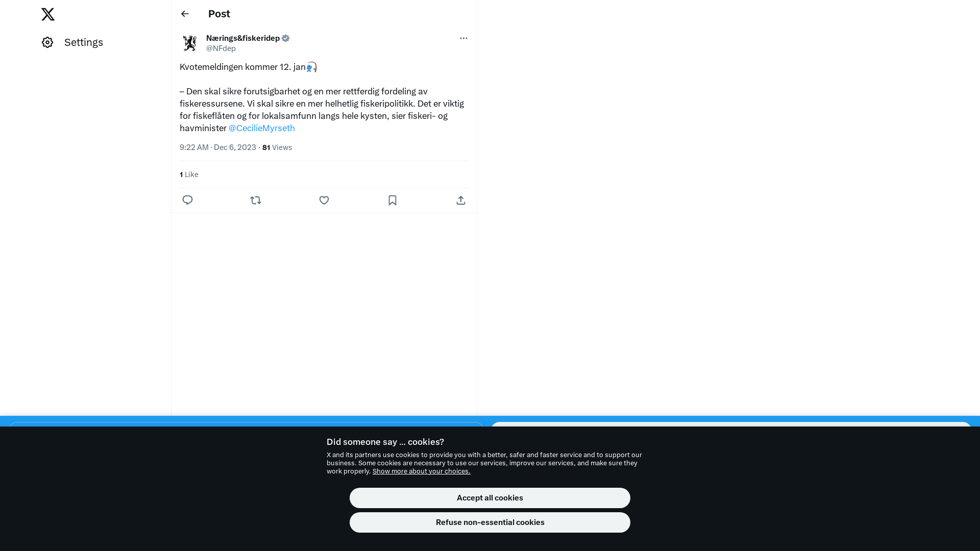Share the post with the upload icon

(461, 200)
